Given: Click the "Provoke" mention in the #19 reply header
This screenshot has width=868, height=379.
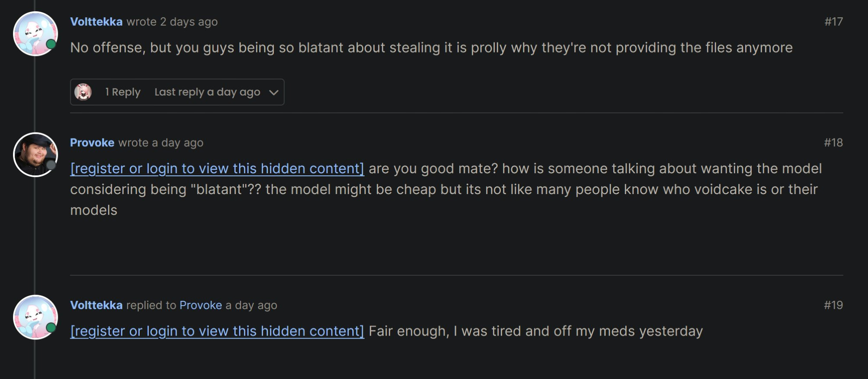Looking at the screenshot, I should click(201, 305).
